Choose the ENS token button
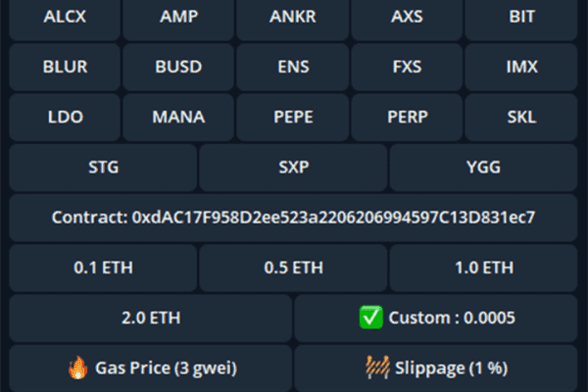 click(292, 68)
